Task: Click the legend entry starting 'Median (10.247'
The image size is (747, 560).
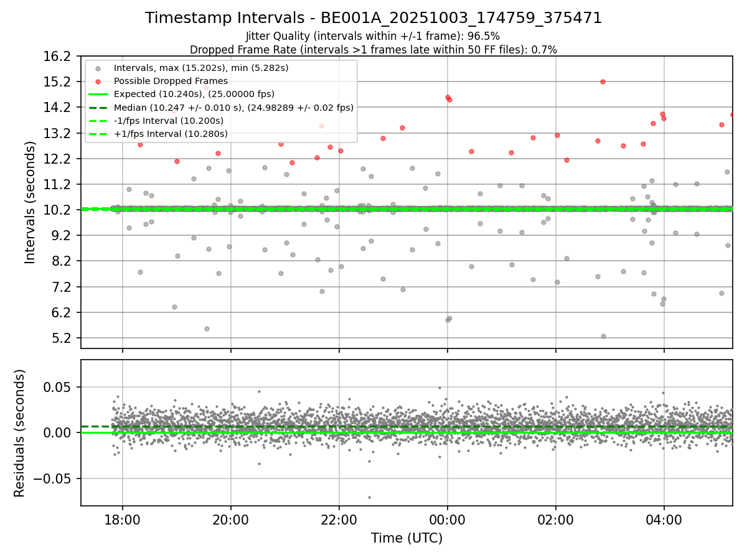Action: pyautogui.click(x=233, y=108)
